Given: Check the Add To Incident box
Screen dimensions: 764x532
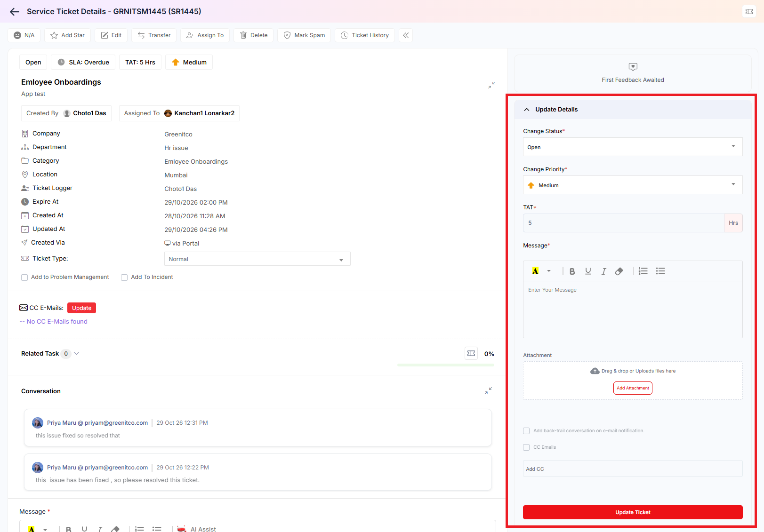Looking at the screenshot, I should point(124,278).
